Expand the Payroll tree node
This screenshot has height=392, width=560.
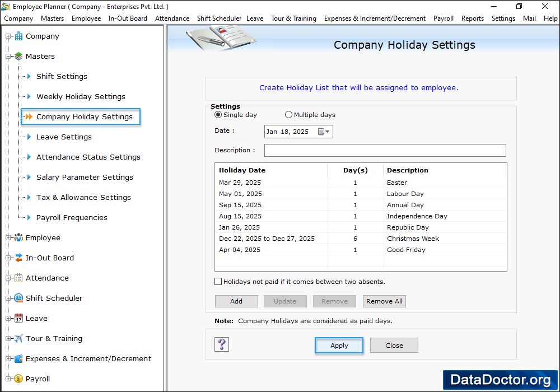pyautogui.click(x=8, y=379)
